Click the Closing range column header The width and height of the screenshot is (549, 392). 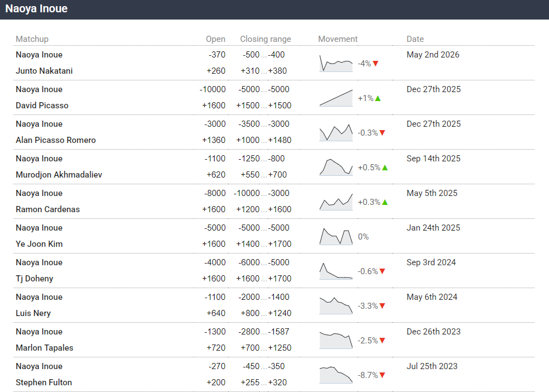(266, 39)
